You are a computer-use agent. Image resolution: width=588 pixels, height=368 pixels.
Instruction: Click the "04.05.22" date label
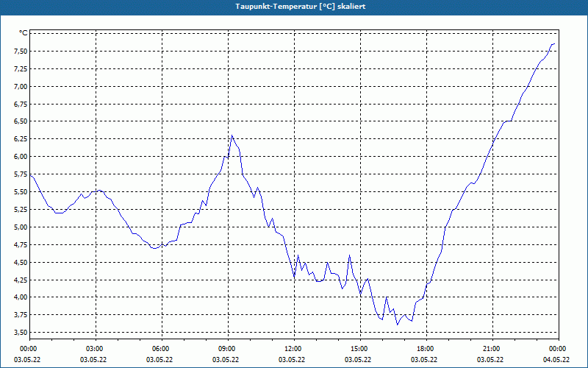[556, 360]
